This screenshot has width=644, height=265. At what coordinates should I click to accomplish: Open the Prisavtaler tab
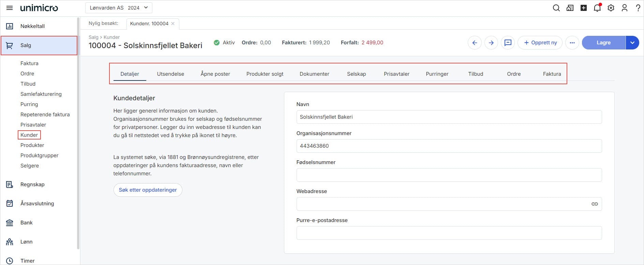pyautogui.click(x=396, y=74)
